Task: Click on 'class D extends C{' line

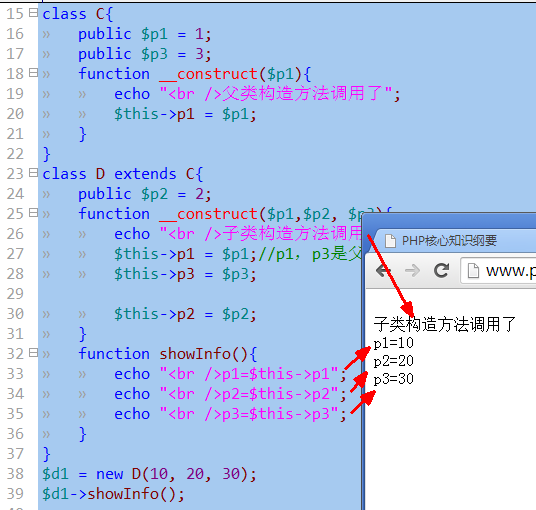Action: 122,174
